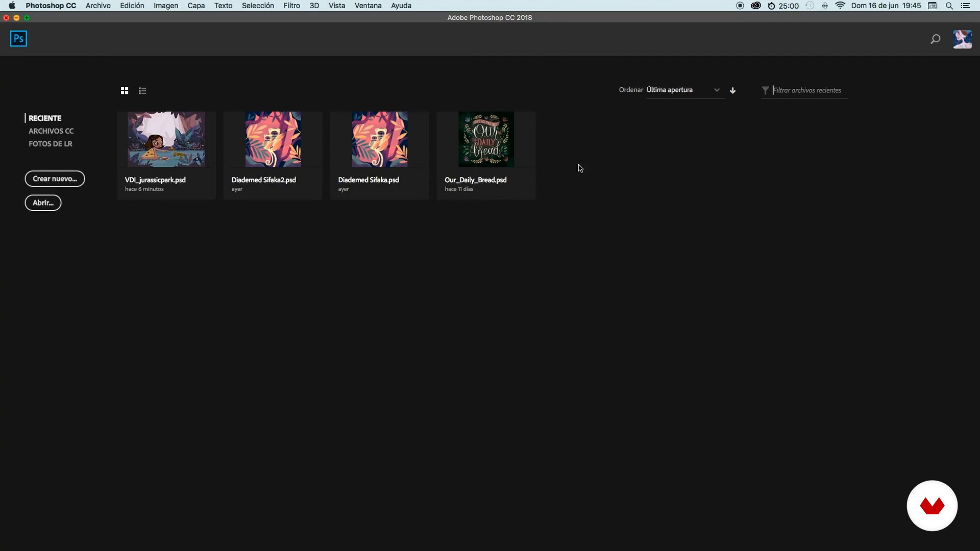Open Time Machine menu bar icon
The width and height of the screenshot is (980, 551).
810,6
